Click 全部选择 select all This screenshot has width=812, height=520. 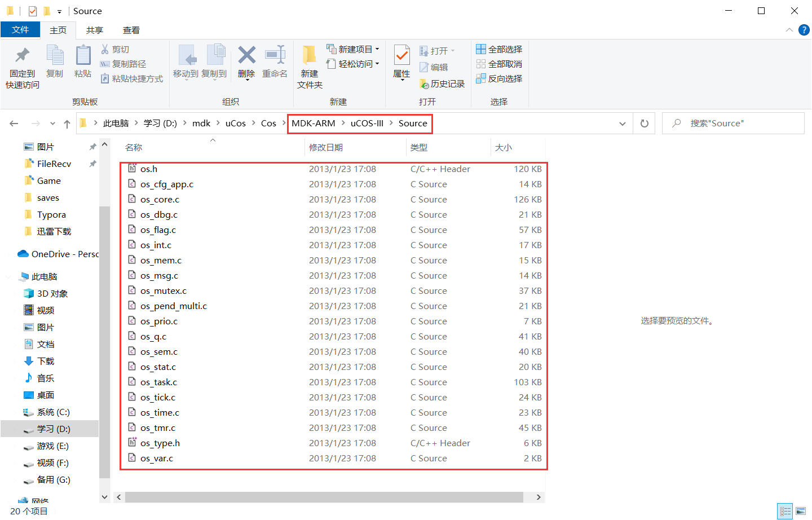tap(500, 50)
